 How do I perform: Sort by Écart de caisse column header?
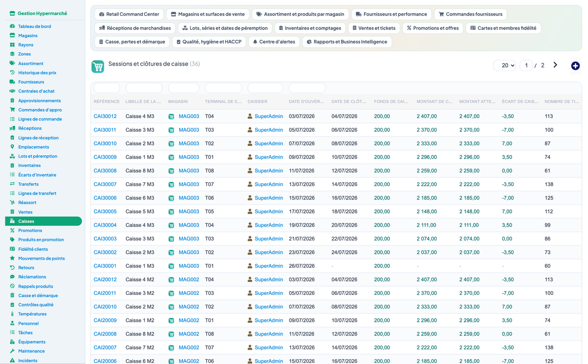tap(520, 101)
